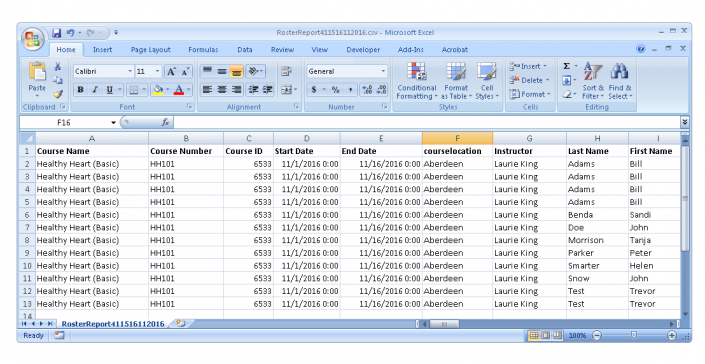The width and height of the screenshot is (705, 364).
Task: Apply percent style format
Action: point(335,89)
